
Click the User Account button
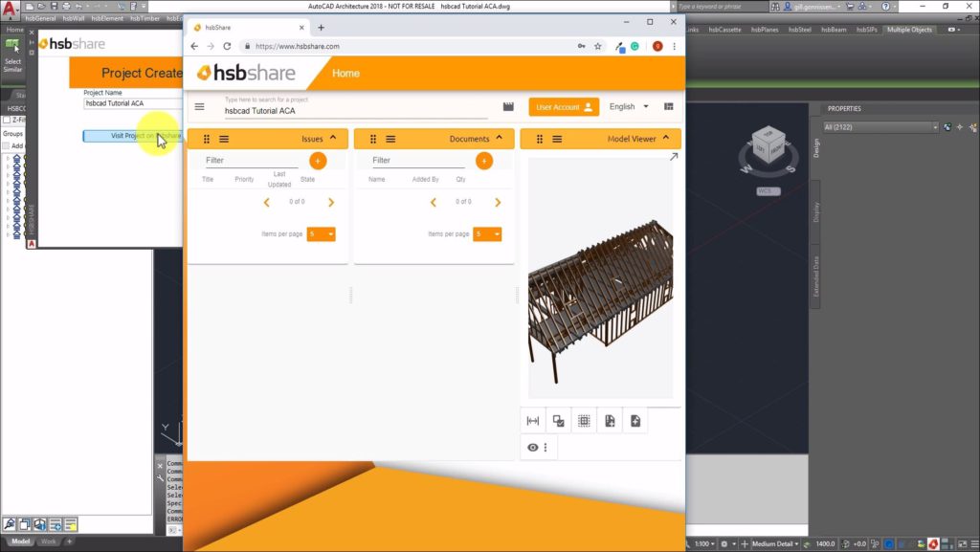click(564, 107)
